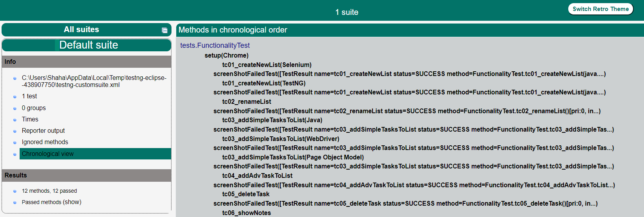Open the Times view
The width and height of the screenshot is (644, 217).
[30, 119]
